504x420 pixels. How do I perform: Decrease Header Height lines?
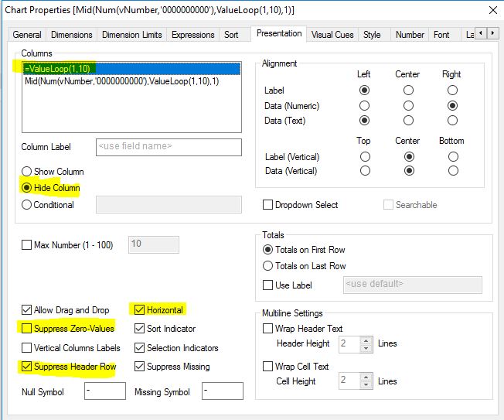366,349
